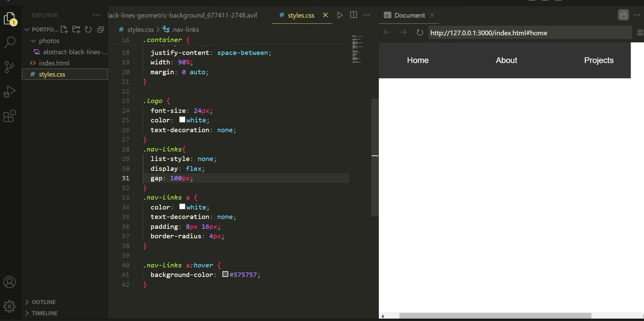Click the .nav-links breadcrumb symbol icon
The image size is (644, 321).
click(x=166, y=30)
